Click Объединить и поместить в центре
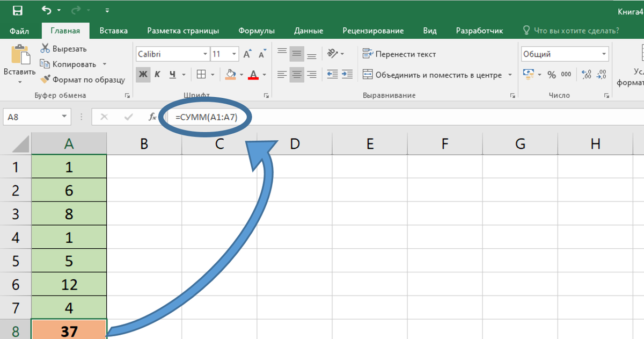 pos(433,75)
